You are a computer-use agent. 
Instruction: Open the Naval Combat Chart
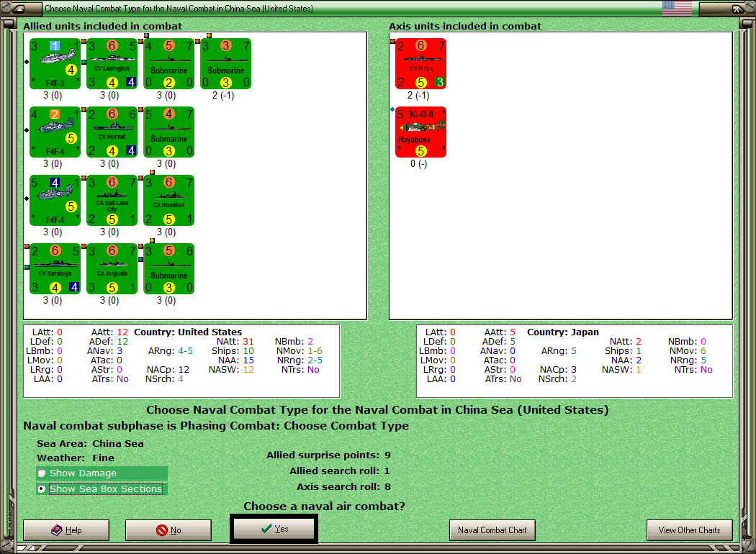click(492, 530)
